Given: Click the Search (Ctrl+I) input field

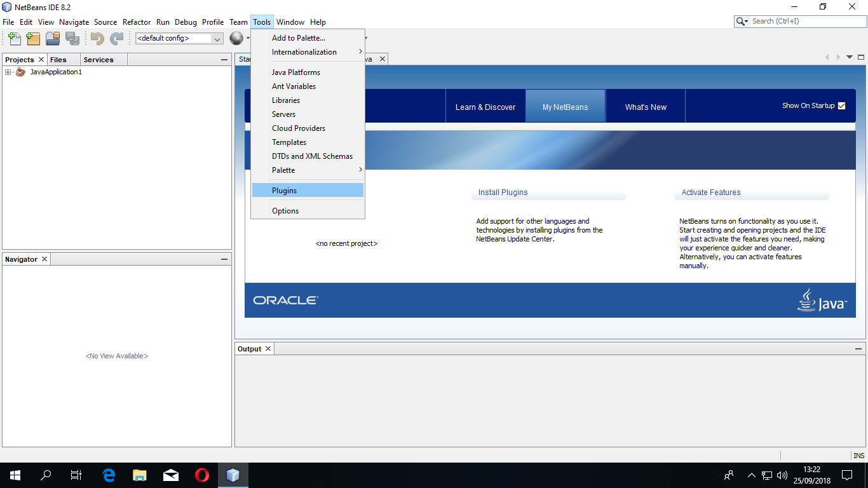Looking at the screenshot, I should [x=807, y=21].
